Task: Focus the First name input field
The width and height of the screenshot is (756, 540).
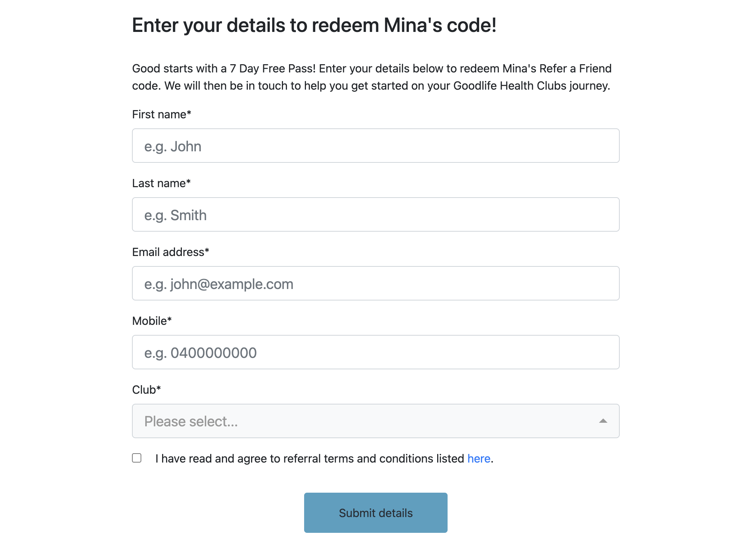Action: tap(375, 146)
